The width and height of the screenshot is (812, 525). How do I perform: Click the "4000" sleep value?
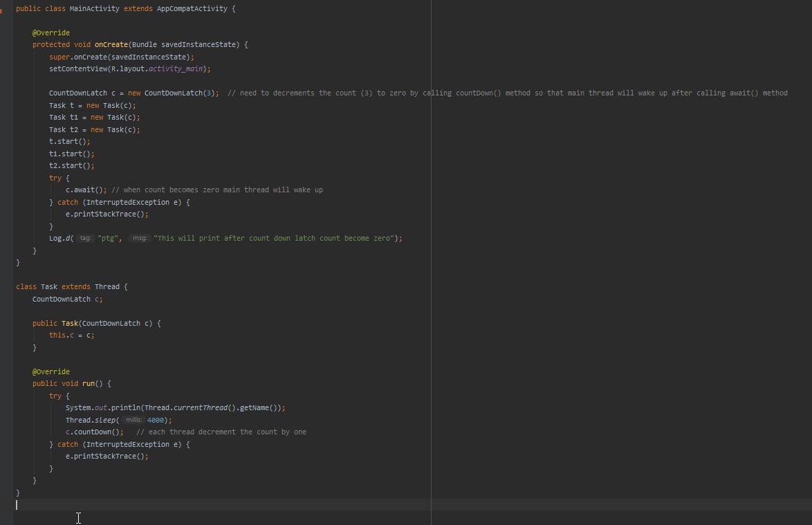[x=156, y=421]
